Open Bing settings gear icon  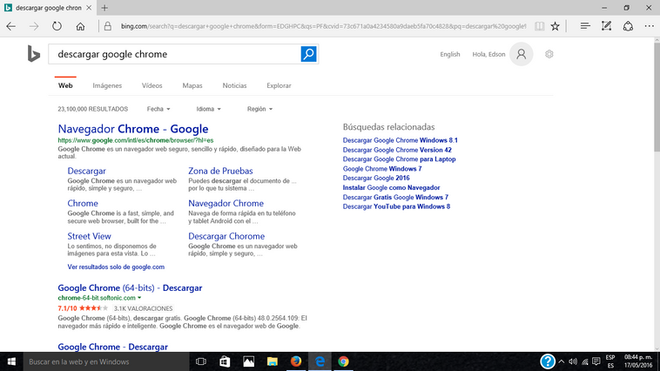point(549,54)
